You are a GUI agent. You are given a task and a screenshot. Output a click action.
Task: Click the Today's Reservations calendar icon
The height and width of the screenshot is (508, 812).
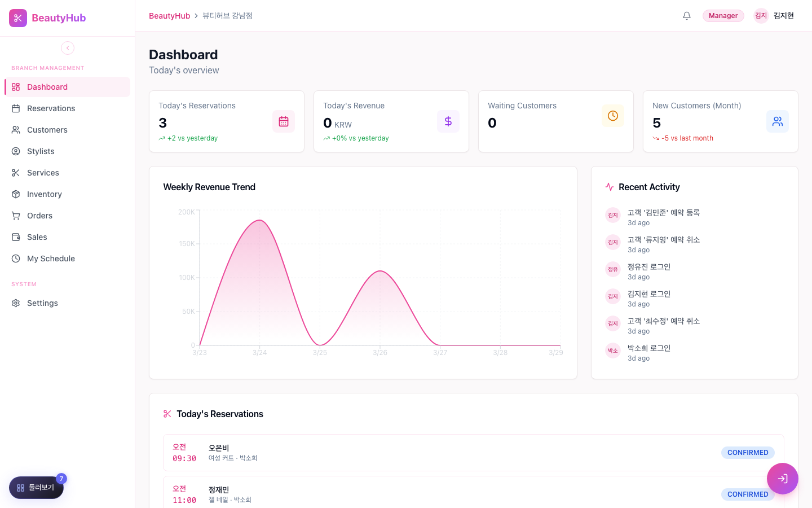284,121
